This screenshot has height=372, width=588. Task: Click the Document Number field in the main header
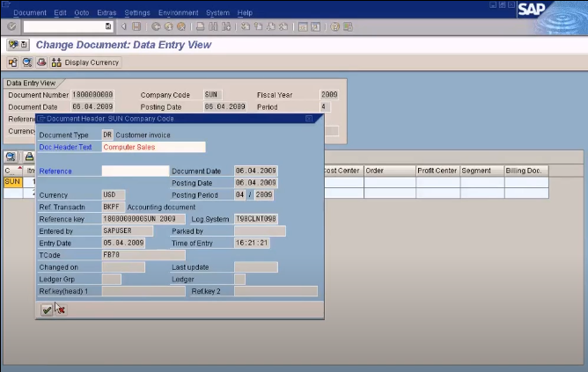tap(92, 95)
